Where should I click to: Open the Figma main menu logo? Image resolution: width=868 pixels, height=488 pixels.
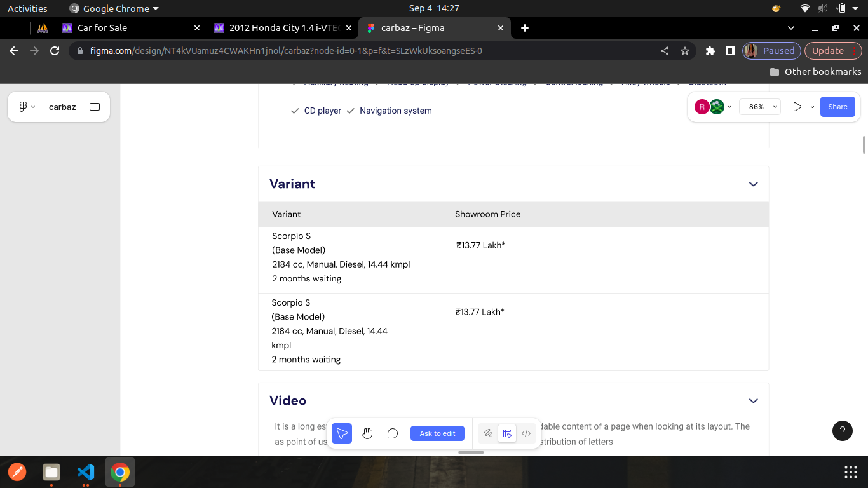[24, 107]
